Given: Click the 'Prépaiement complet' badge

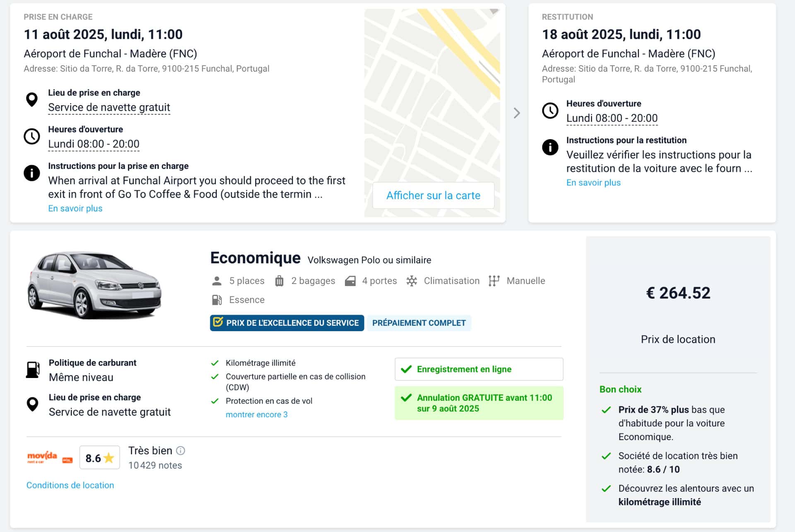Looking at the screenshot, I should coord(419,323).
